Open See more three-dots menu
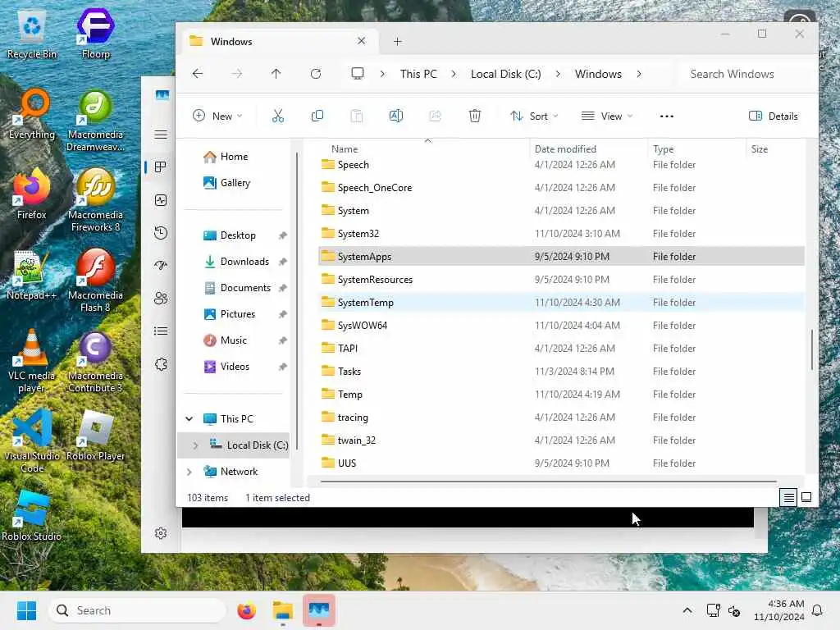 pos(666,116)
